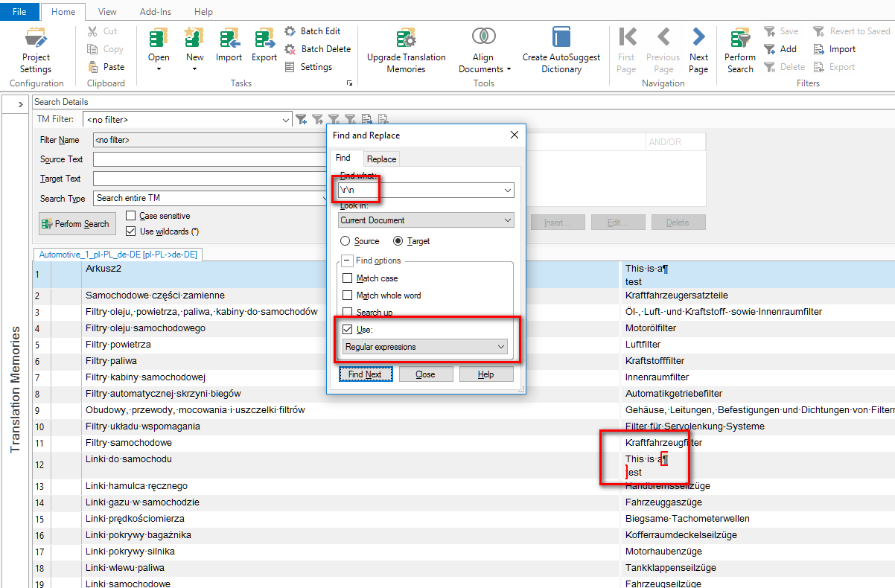
Task: Collapse the Find options section
Action: point(347,261)
